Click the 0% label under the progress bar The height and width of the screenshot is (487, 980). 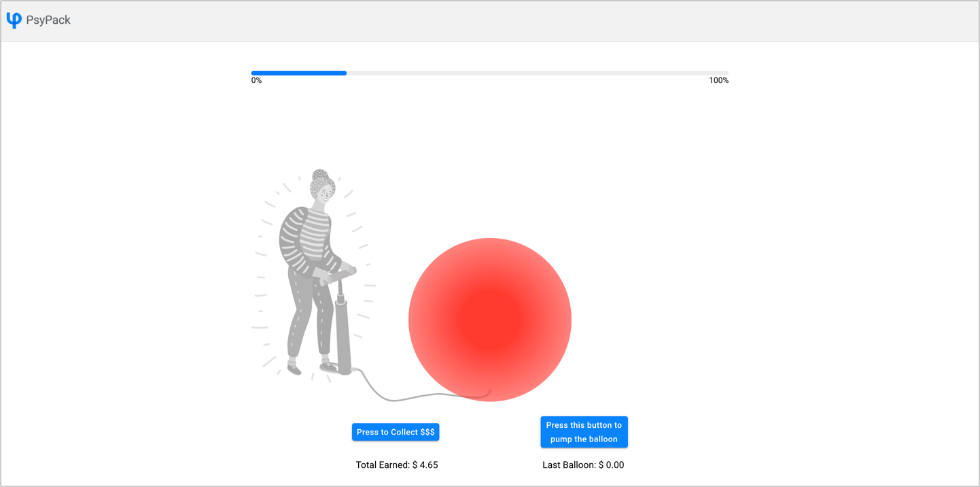pyautogui.click(x=256, y=80)
